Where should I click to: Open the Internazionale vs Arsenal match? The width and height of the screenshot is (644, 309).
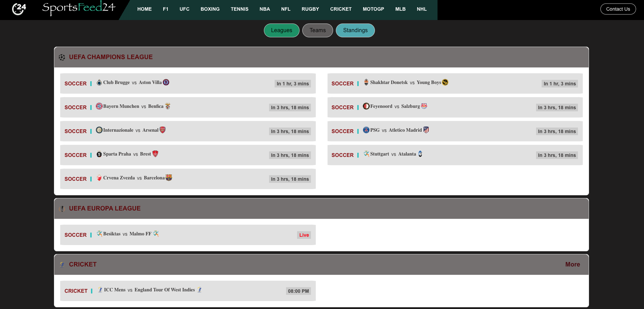(188, 131)
